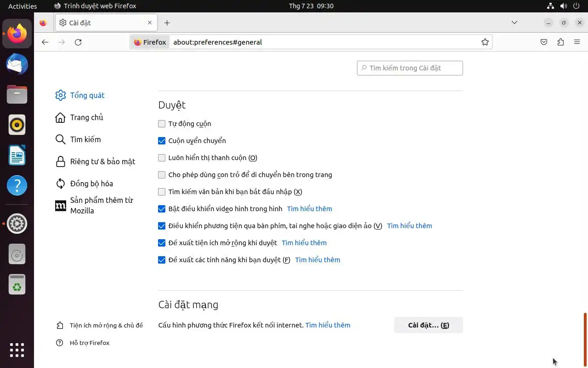Image resolution: width=588 pixels, height=368 pixels.
Task: Open the Pocket save icon
Action: click(544, 42)
